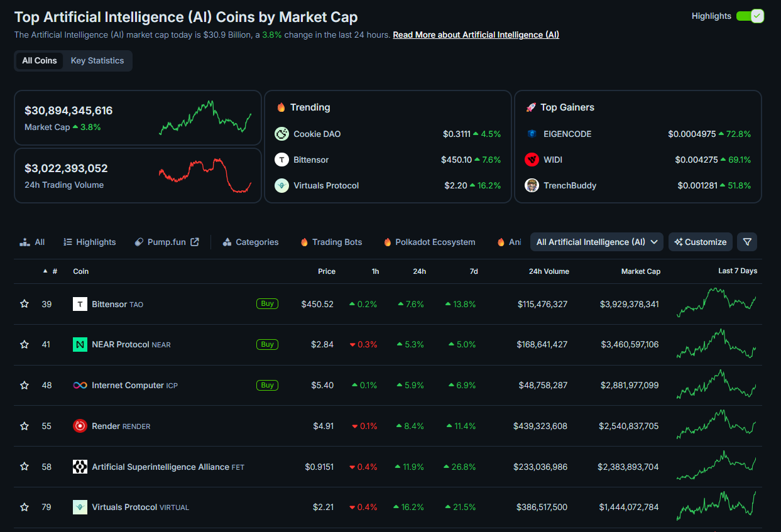Click Cookie DAO icon in Trending
This screenshot has width=781, height=532.
point(282,134)
